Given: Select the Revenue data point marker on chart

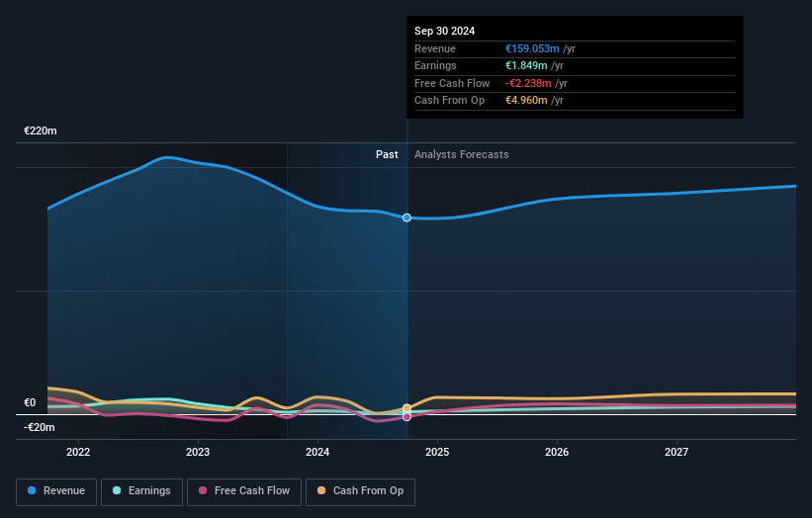Looking at the screenshot, I should coord(407,217).
